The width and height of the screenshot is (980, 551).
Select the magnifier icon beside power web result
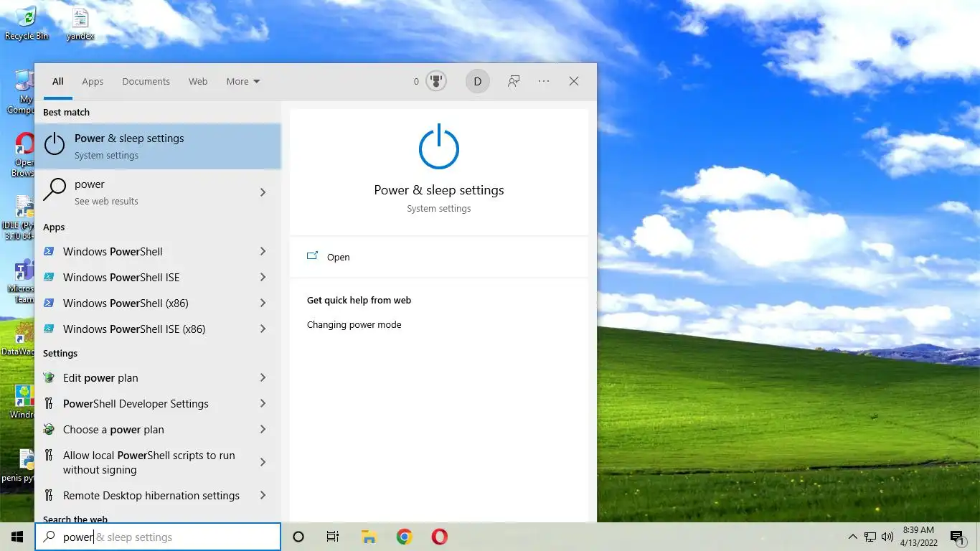pos(55,191)
